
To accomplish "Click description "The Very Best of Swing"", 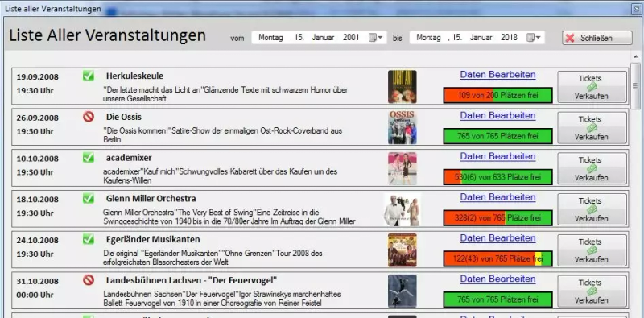I will [229, 217].
